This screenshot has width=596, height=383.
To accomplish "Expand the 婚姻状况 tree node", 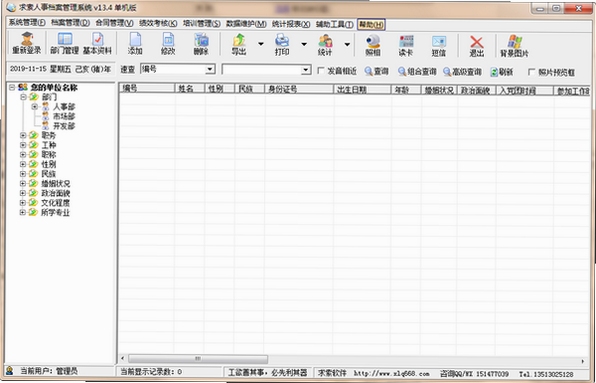I will tap(23, 184).
